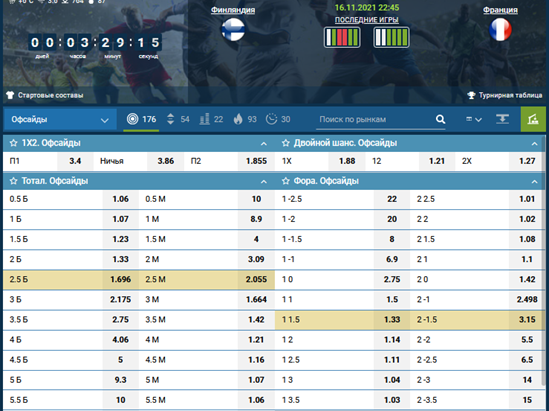549x411 pixels.
Task: Star the Двойной шанс. Офсайды market
Action: (x=286, y=143)
